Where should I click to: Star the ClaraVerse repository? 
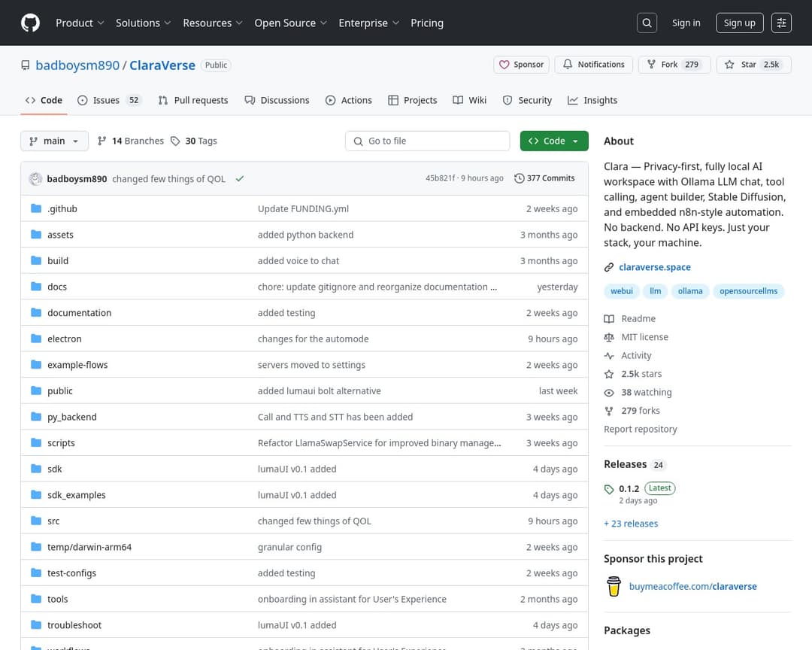tap(753, 65)
